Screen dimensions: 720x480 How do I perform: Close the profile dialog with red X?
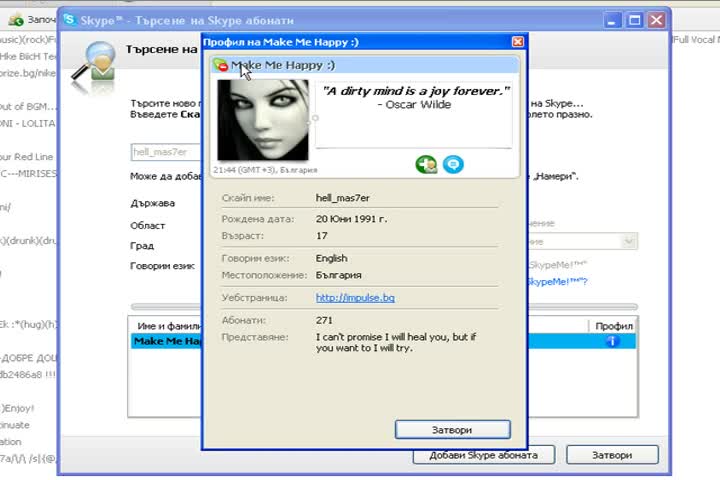coord(518,42)
